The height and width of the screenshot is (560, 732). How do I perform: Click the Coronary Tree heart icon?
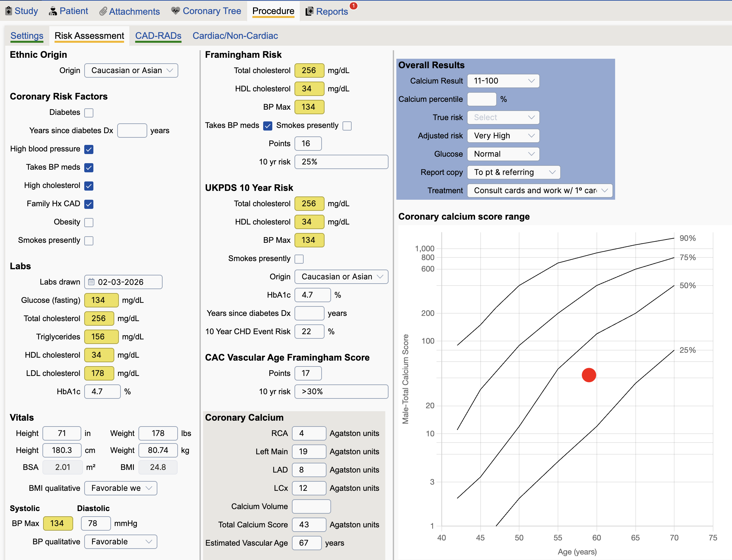click(175, 11)
